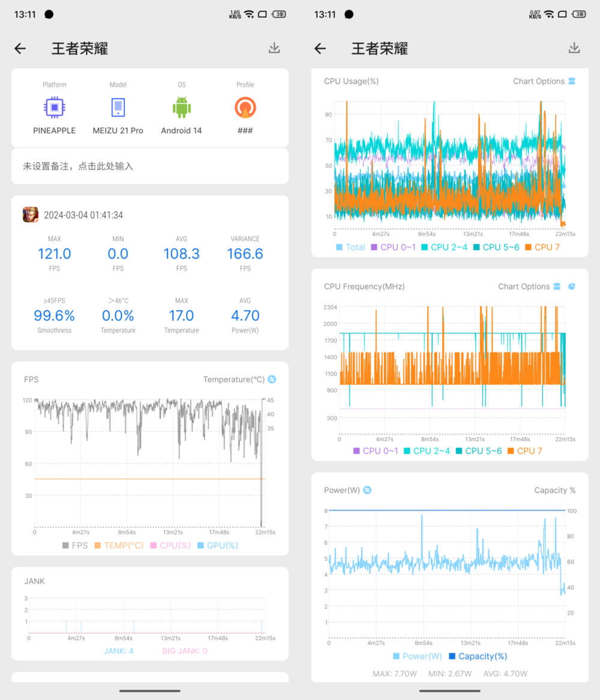
Task: Tap the Power(W) switch icon
Action: coord(367,490)
